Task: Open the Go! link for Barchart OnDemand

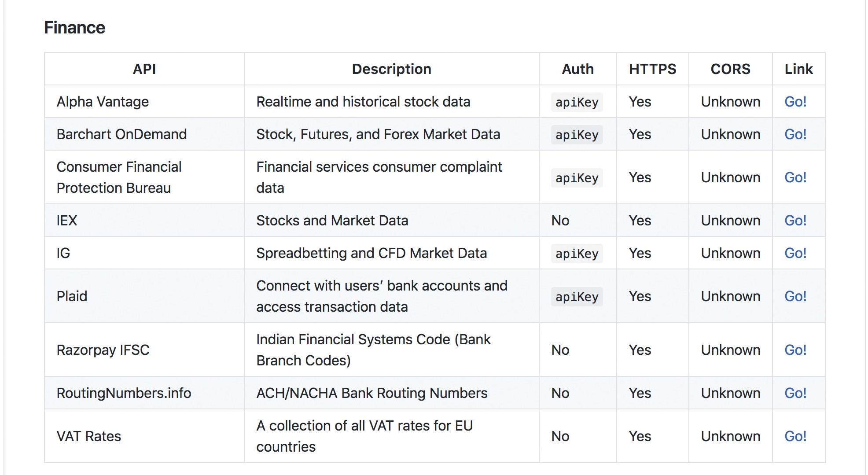Action: 795,134
